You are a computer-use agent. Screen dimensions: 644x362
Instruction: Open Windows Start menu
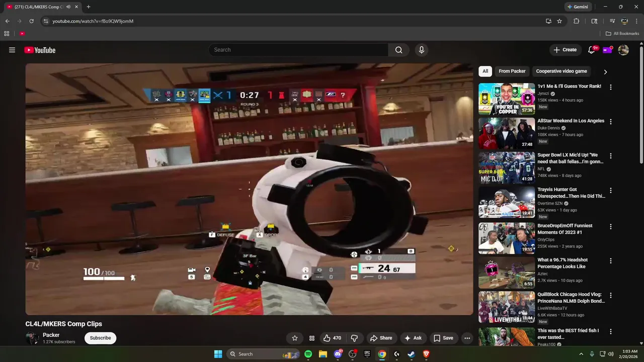[x=218, y=354]
